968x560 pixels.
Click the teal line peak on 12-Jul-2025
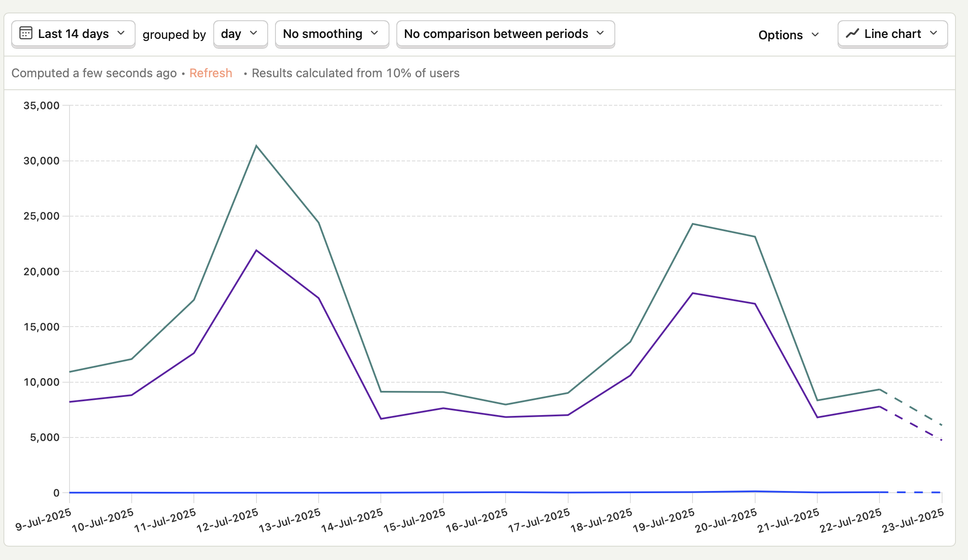tap(256, 146)
